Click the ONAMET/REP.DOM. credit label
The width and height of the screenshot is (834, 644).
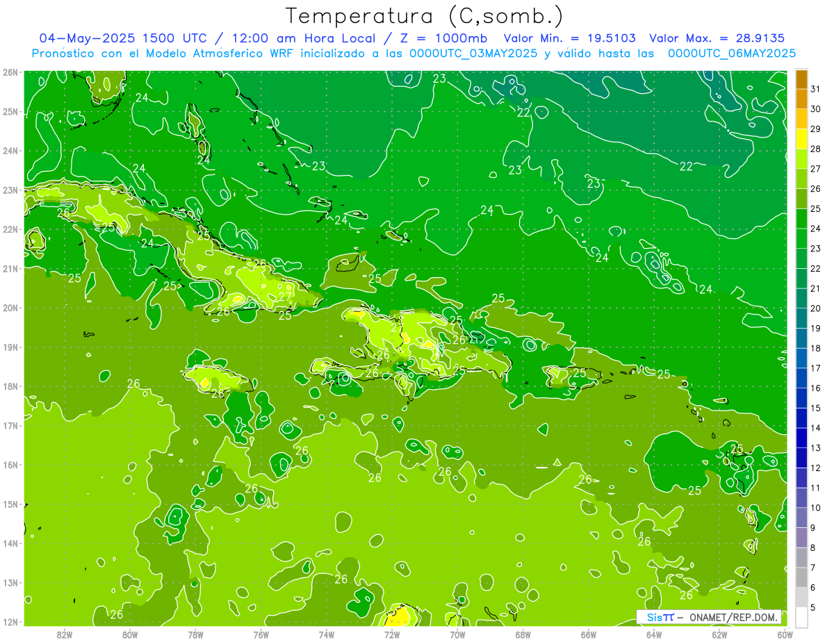click(733, 617)
